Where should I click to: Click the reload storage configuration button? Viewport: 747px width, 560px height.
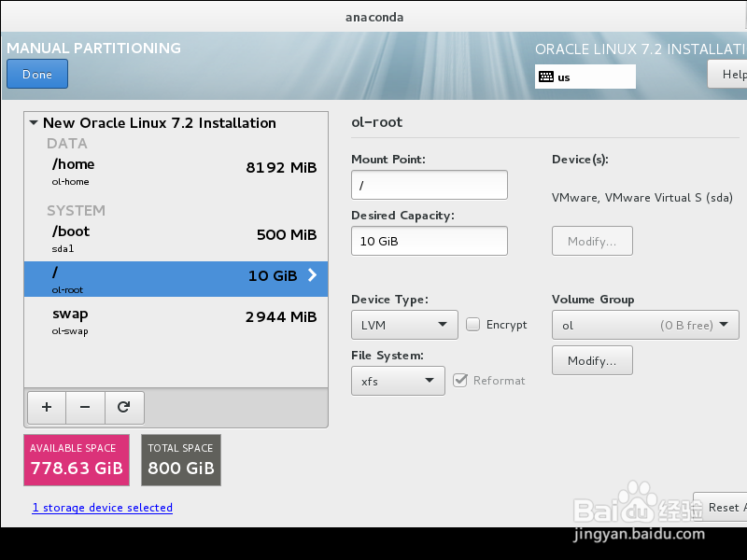pos(124,408)
